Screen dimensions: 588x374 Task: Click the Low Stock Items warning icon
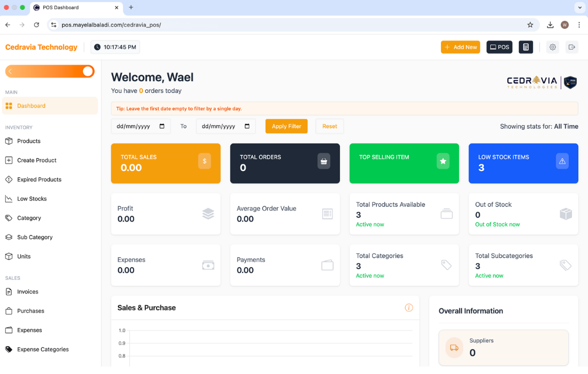point(562,161)
